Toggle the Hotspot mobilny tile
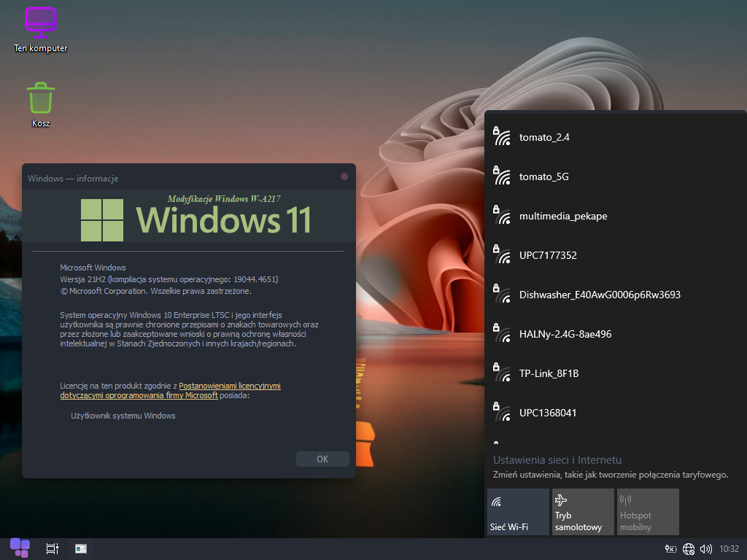 tap(648, 512)
